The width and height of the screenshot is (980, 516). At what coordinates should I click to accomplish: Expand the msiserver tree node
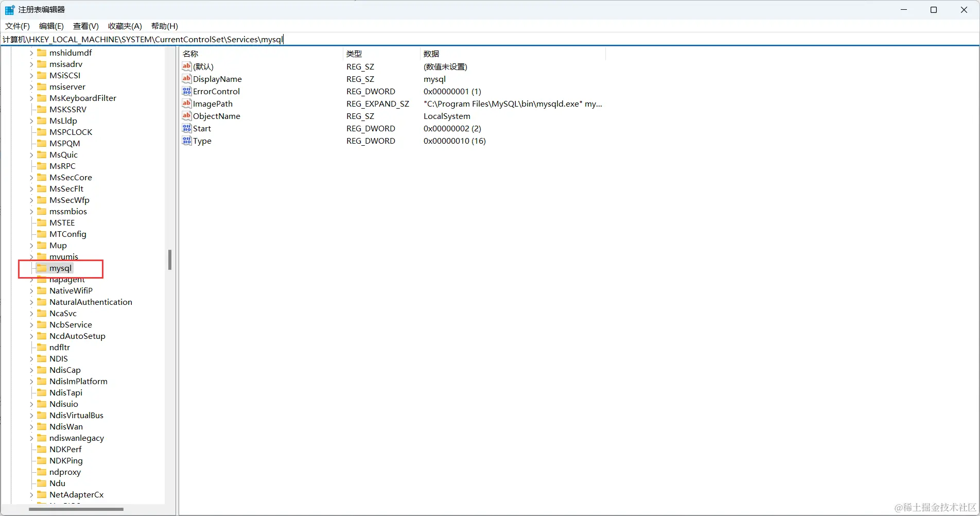(31, 87)
